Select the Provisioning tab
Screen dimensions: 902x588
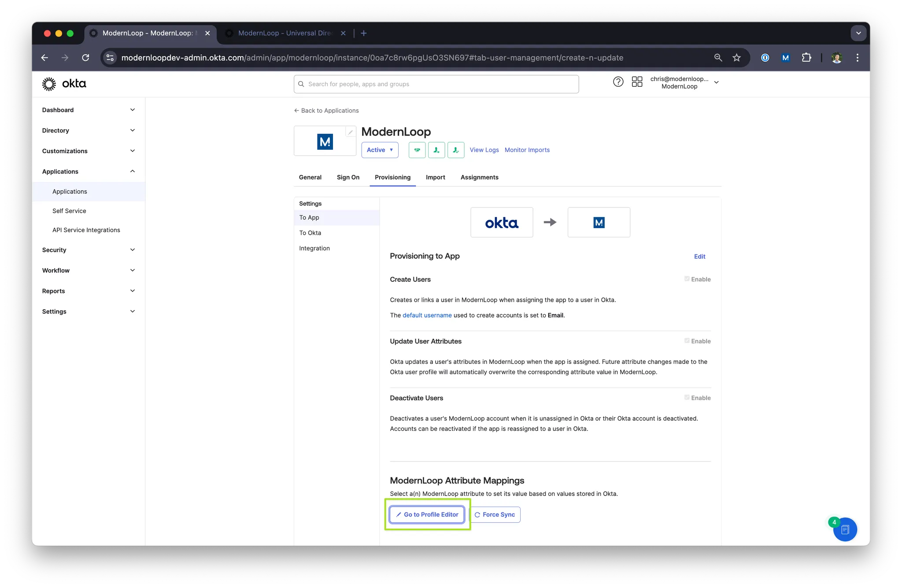point(392,177)
